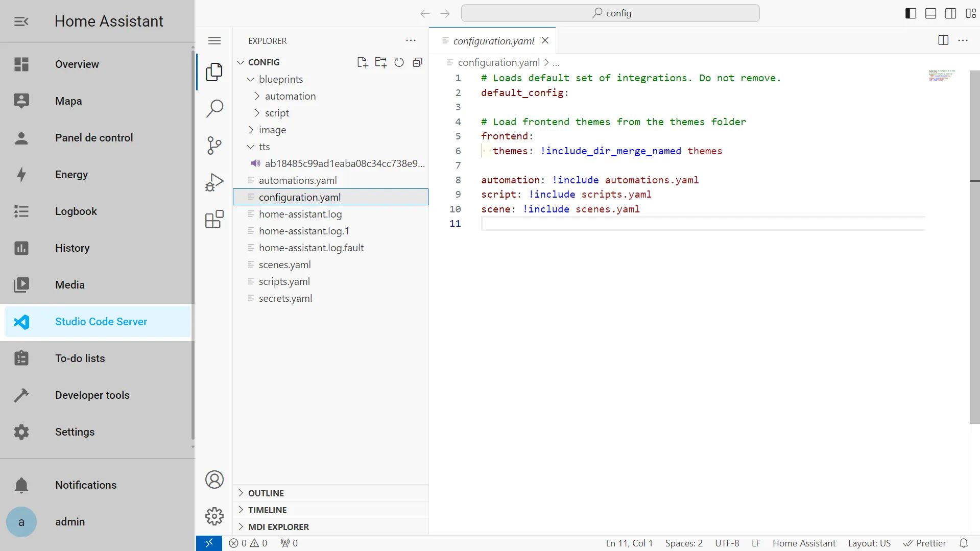Viewport: 980px width, 551px height.
Task: Open secrets.yaml file
Action: [x=330, y=298]
